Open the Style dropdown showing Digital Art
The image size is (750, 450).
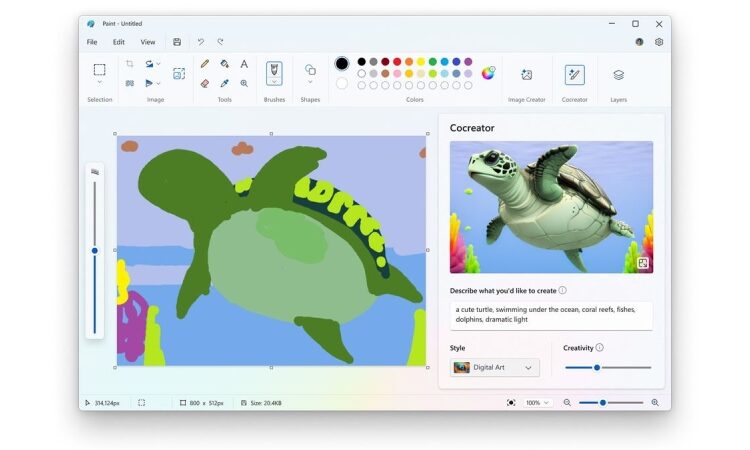click(x=495, y=367)
